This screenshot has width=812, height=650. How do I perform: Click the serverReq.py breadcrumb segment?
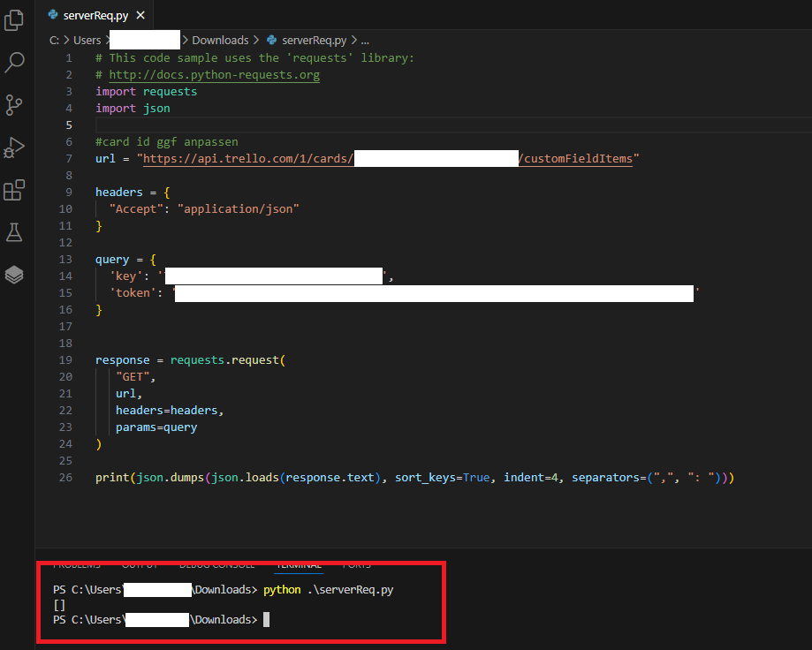tap(314, 41)
